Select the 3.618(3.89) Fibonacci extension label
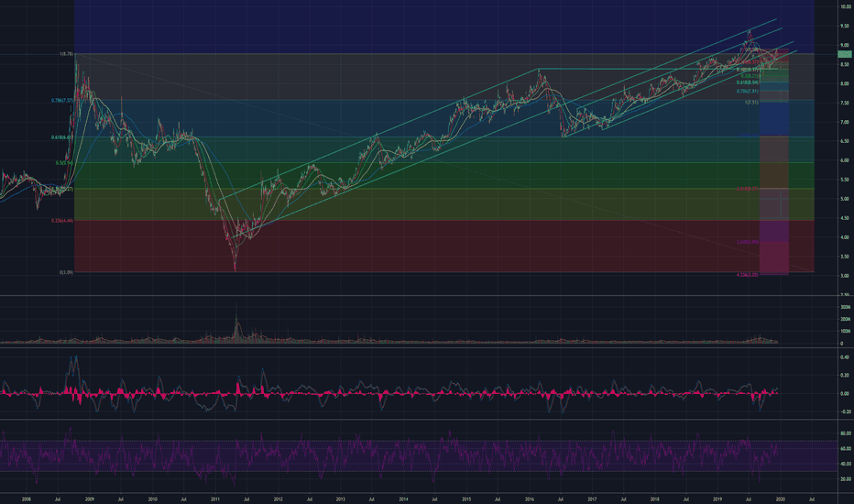Screen dimensions: 854x504 tap(748, 242)
